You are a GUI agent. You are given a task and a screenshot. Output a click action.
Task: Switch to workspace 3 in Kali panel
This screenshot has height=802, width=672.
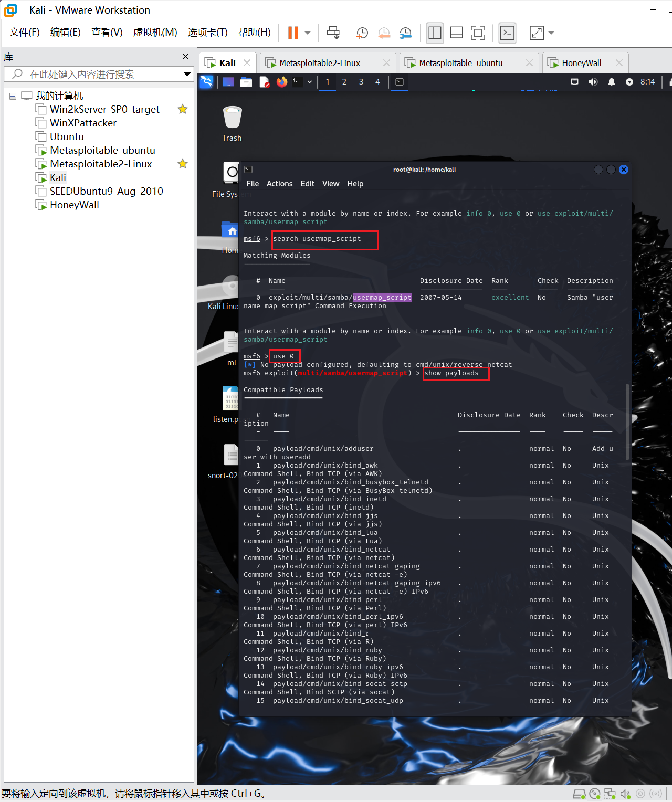coord(361,82)
